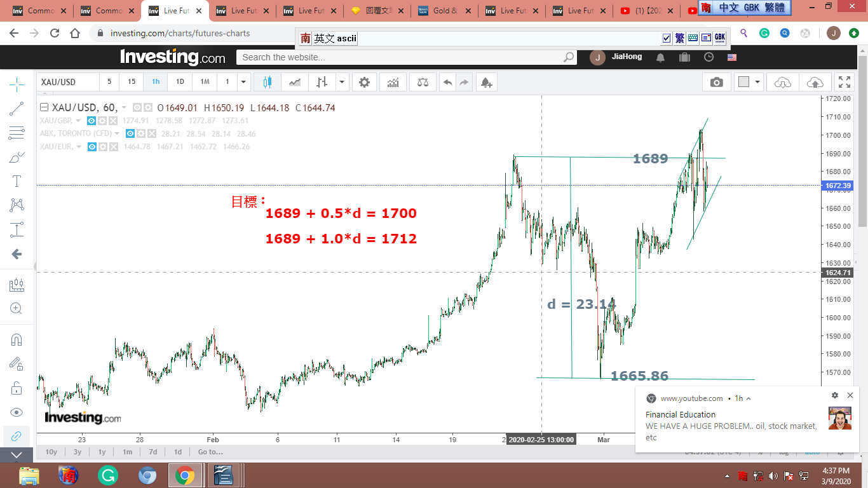Image resolution: width=868 pixels, height=488 pixels.
Task: Expand the time interval dropdown arrow
Action: (x=243, y=82)
